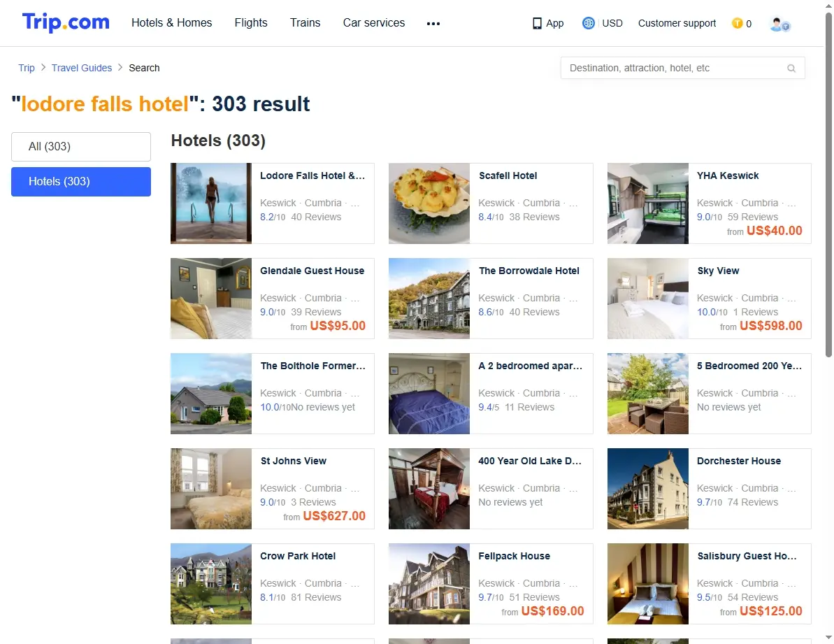Open The Bolthole Former thumbnail
Image resolution: width=834 pixels, height=644 pixels.
211,394
